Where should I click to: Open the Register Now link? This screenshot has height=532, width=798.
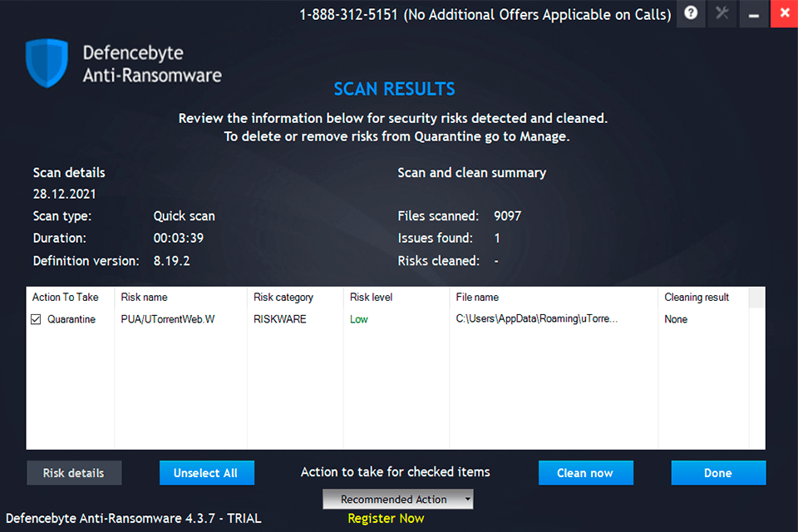(x=386, y=518)
